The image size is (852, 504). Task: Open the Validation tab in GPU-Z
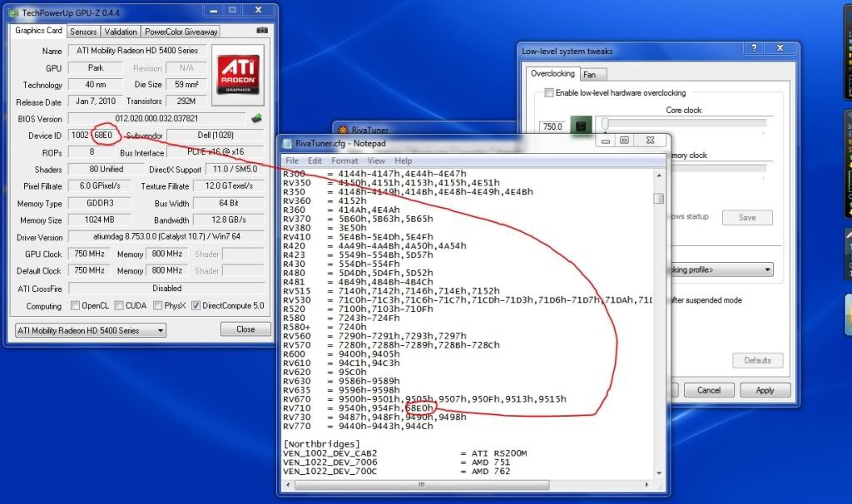click(121, 32)
